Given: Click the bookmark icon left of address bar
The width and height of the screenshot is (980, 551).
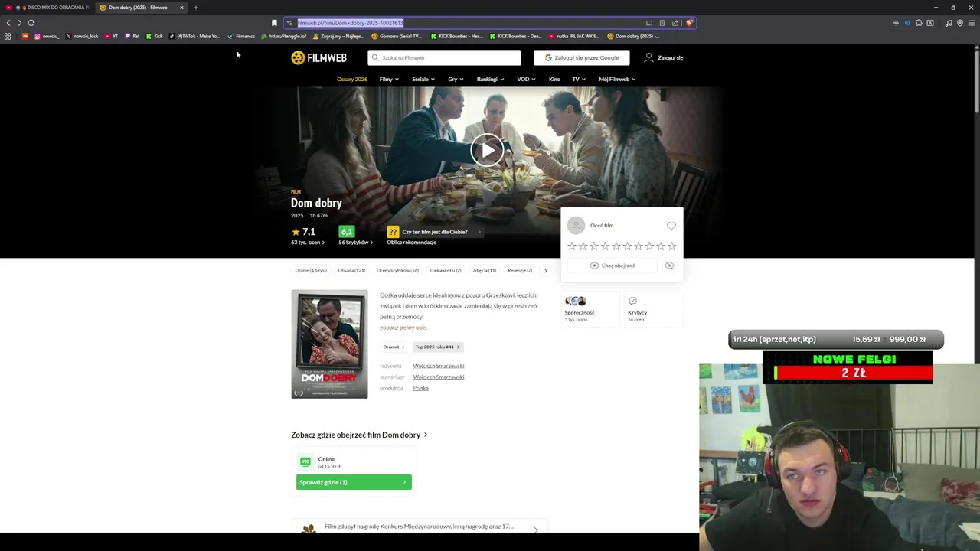Looking at the screenshot, I should point(274,23).
